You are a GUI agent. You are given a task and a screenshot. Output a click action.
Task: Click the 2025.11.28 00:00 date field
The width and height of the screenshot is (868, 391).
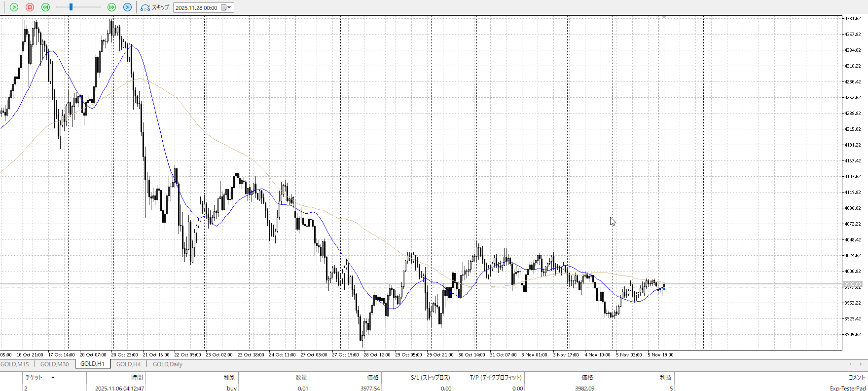click(196, 8)
